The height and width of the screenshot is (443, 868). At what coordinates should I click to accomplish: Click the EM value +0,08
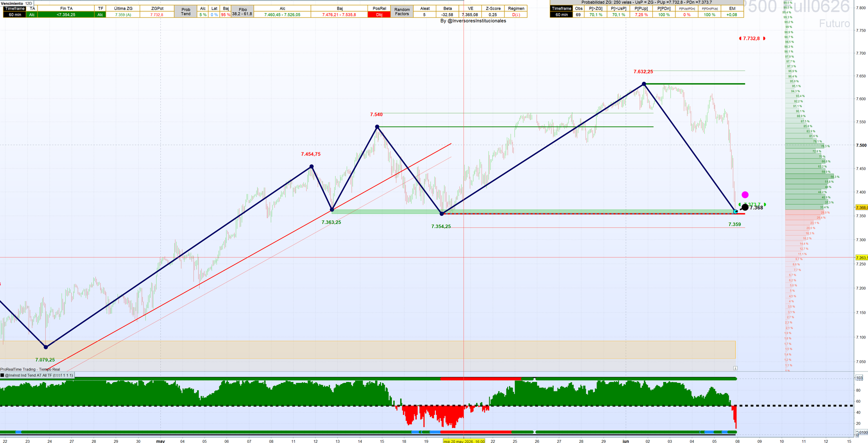coord(731,14)
